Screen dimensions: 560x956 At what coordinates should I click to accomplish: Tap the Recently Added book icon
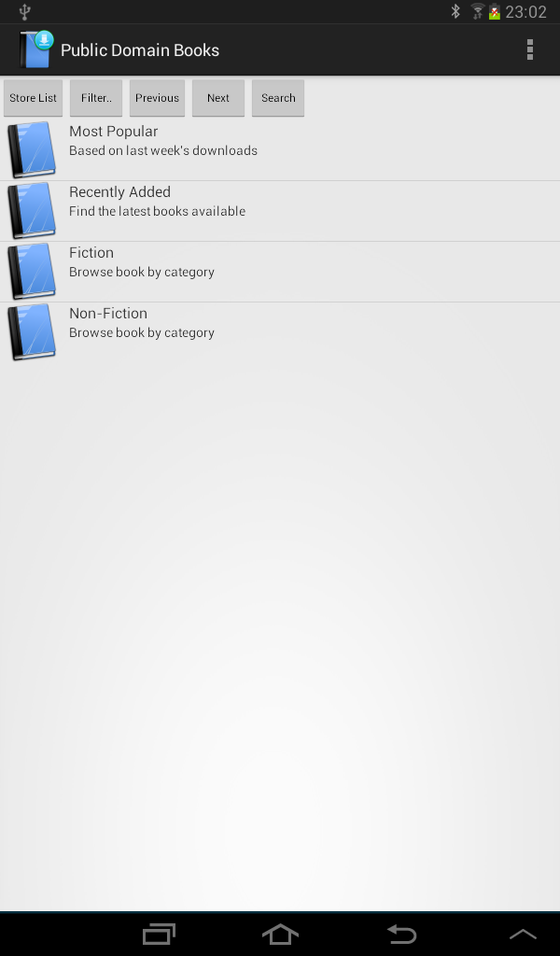tap(32, 211)
